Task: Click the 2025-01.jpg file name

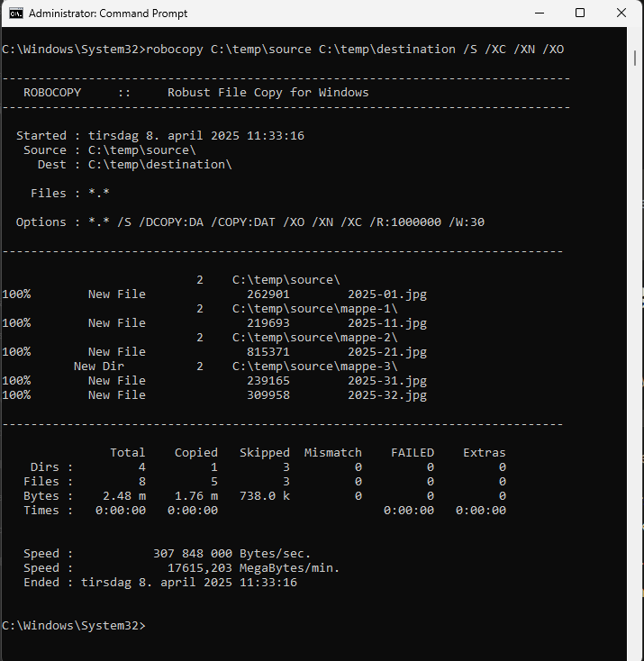Action: point(387,294)
